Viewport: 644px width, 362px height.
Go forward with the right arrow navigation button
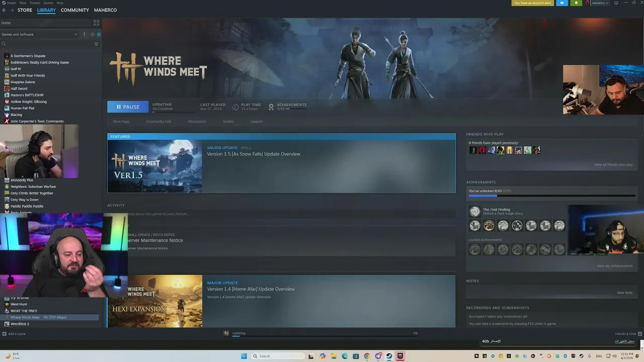coord(12,10)
